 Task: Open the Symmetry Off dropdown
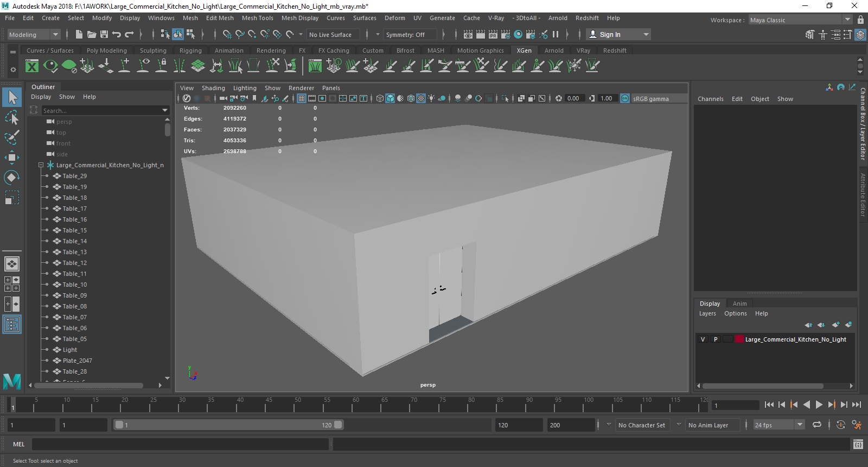click(410, 34)
